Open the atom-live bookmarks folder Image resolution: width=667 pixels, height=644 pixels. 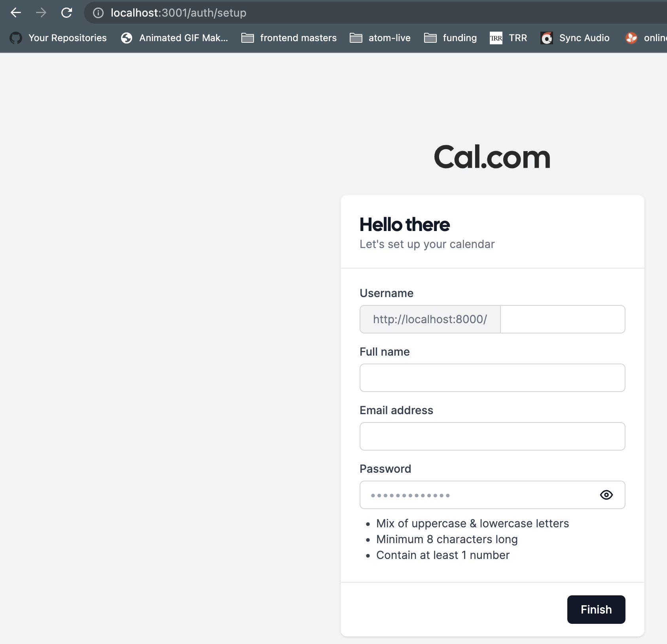[356, 38]
